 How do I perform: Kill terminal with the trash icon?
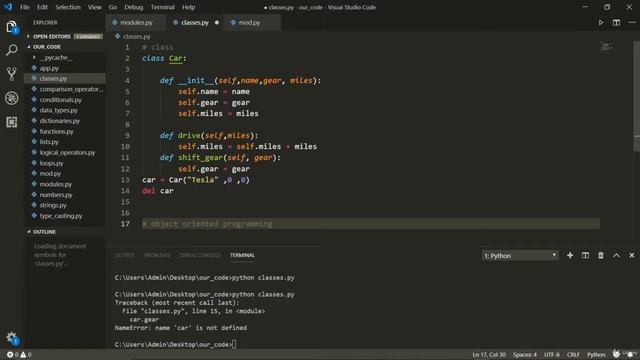(601, 256)
